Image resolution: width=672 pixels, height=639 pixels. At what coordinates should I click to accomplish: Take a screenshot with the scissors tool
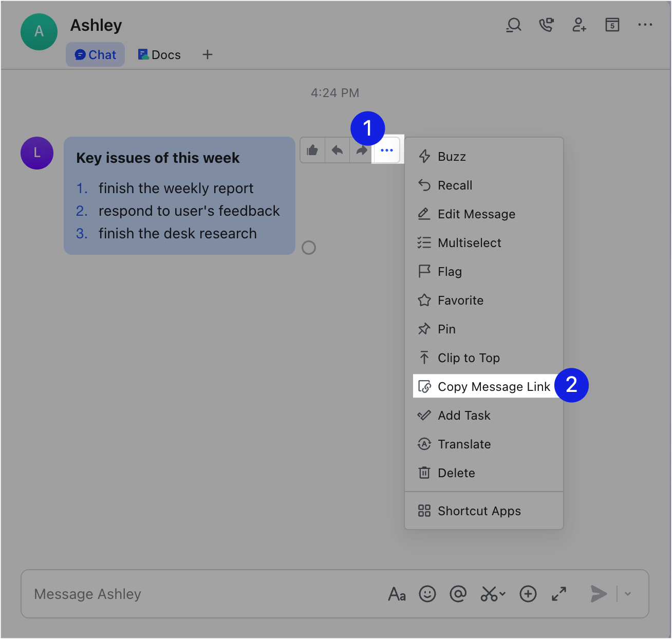tap(488, 594)
